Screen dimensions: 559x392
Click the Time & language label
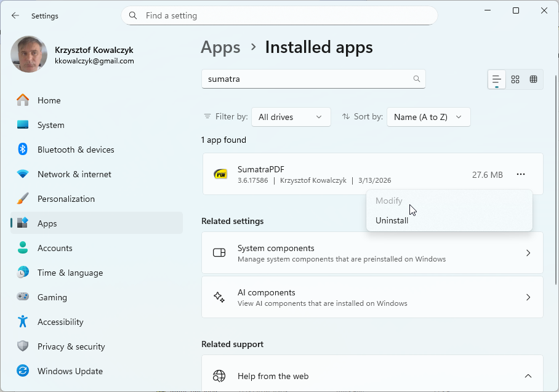(70, 273)
